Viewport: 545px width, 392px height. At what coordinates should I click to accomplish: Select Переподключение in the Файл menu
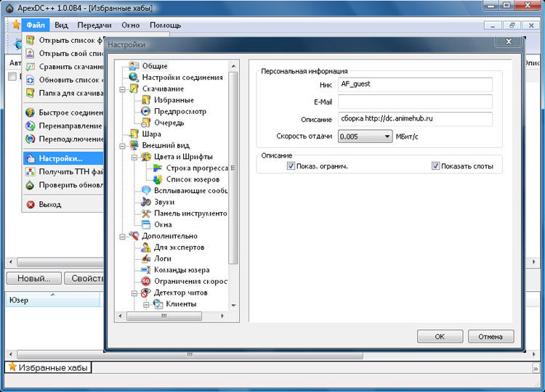64,139
